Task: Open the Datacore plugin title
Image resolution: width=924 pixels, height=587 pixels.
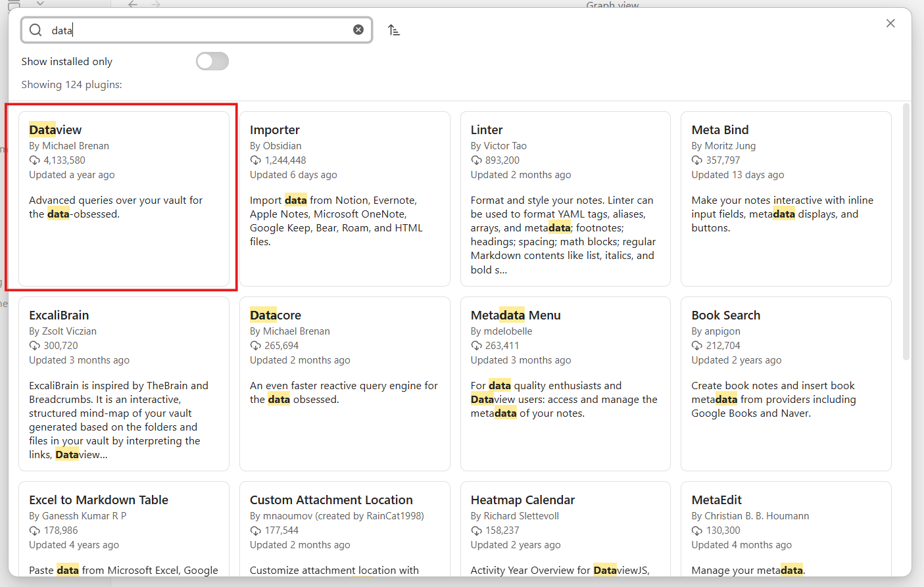Action: pos(276,316)
